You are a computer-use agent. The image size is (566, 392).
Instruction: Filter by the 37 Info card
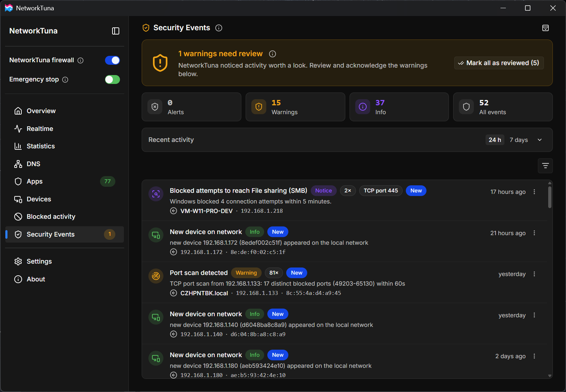pos(399,107)
